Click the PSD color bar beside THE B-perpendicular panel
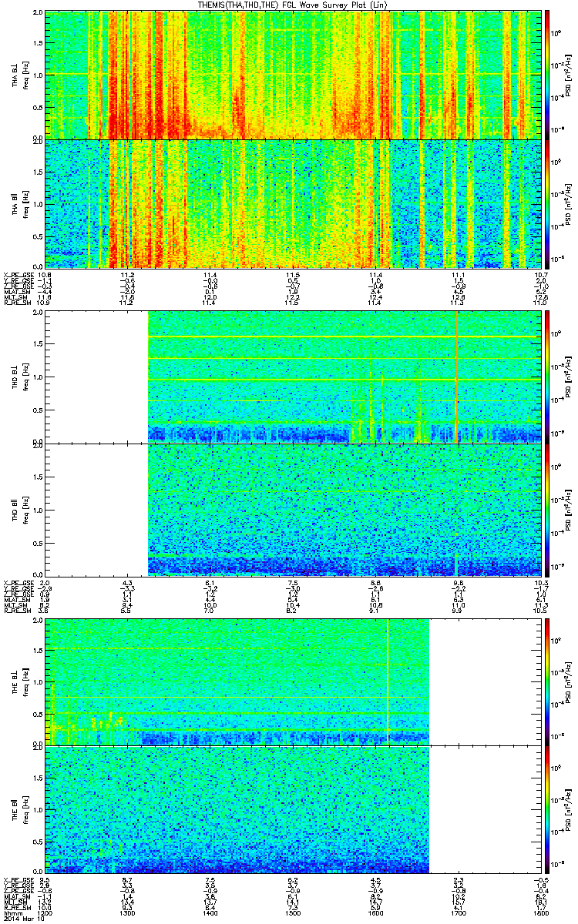578x924 pixels. pyautogui.click(x=548, y=681)
